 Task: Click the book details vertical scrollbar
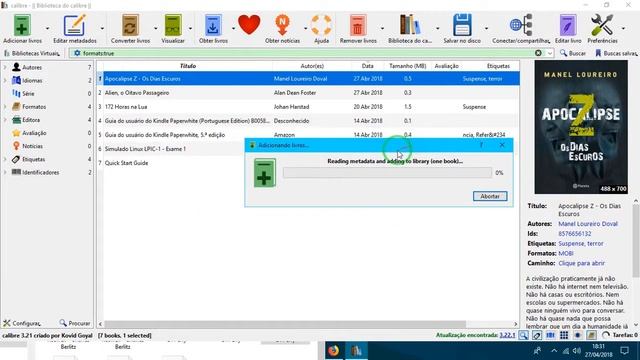[636, 241]
